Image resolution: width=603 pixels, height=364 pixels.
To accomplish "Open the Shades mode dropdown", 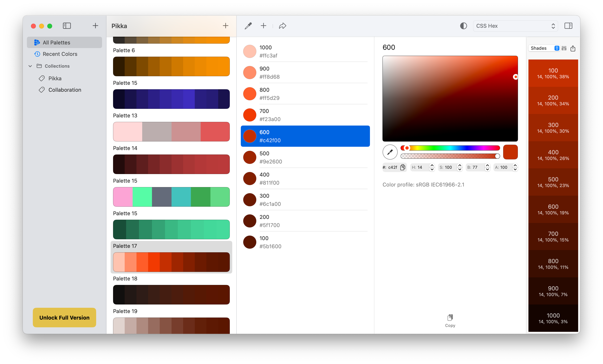I will coord(544,48).
